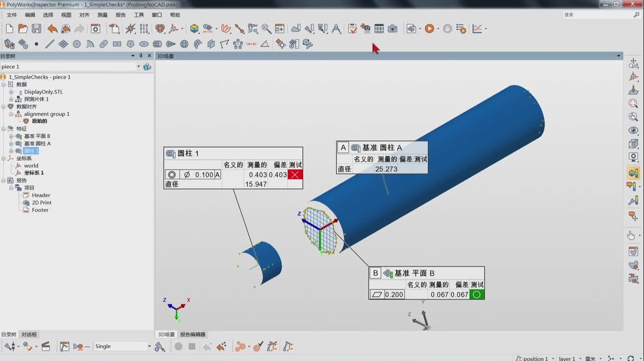
Task: Click the measured diameter value 25.273
Action: pyautogui.click(x=386, y=169)
